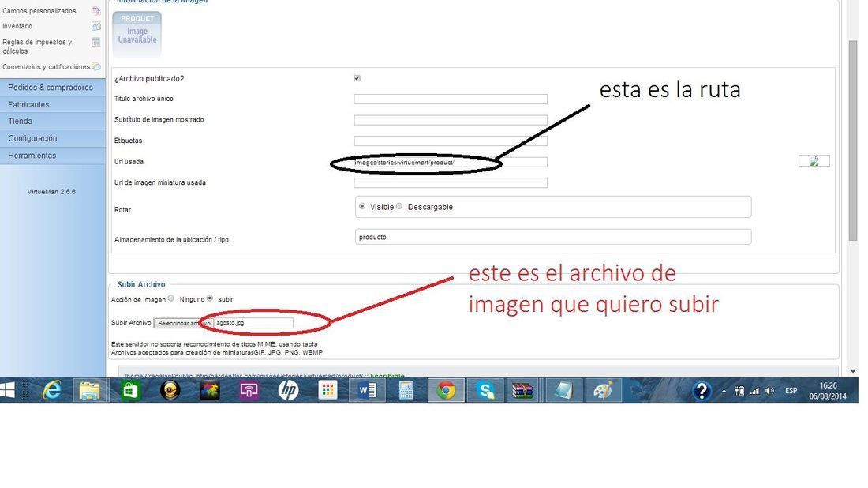Click the Campos personalizados sidebar icon
The image size is (868, 488).
[x=95, y=10]
